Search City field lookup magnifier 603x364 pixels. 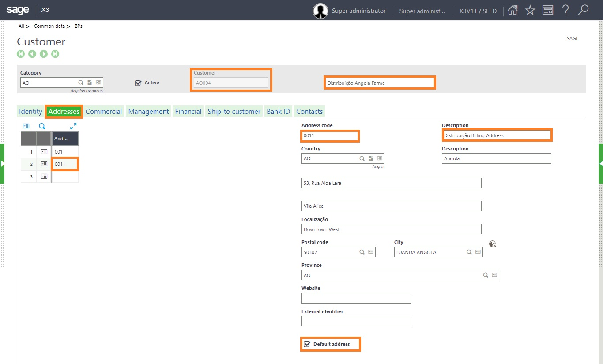coord(469,252)
